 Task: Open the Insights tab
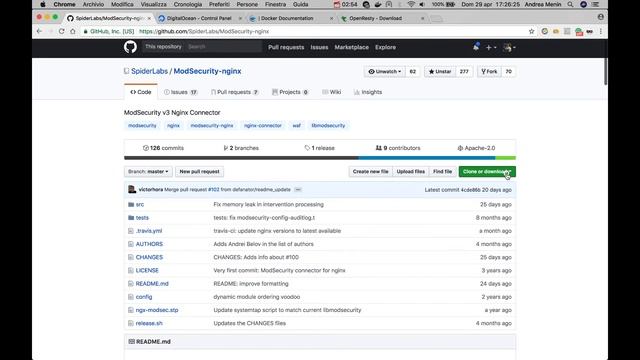coord(368,92)
